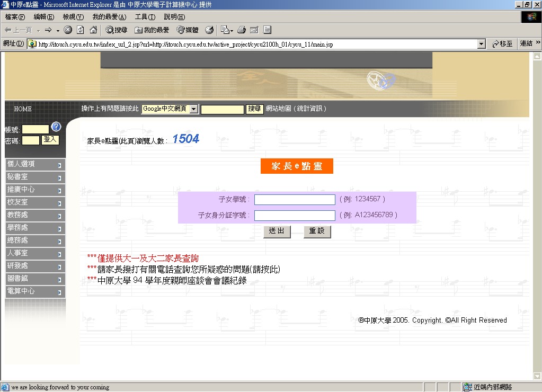Open the address bar URL dropdown
This screenshot has width=542, height=392.
coord(482,44)
